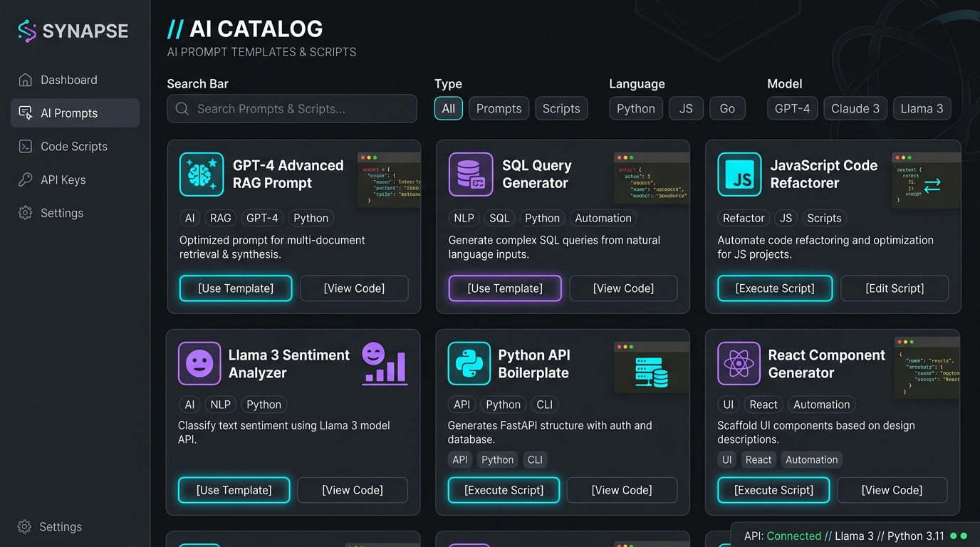Click the Code Scripts terminal icon
This screenshot has width=980, height=547.
pyautogui.click(x=26, y=146)
